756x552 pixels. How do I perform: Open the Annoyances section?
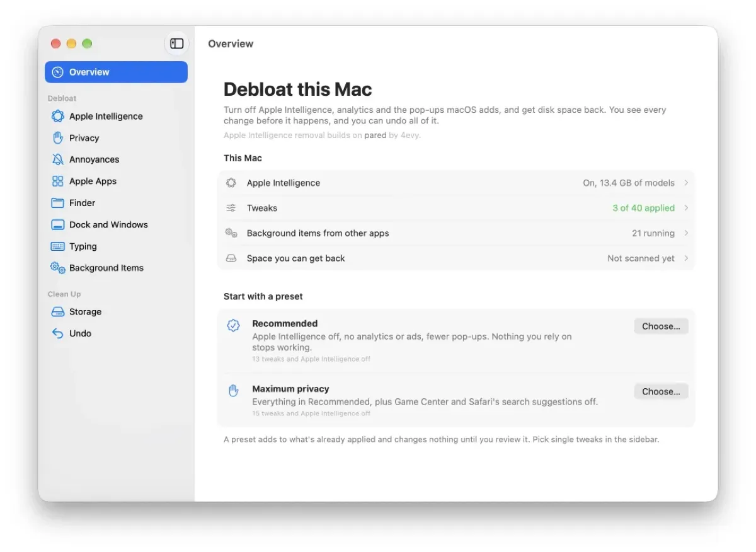pos(116,159)
